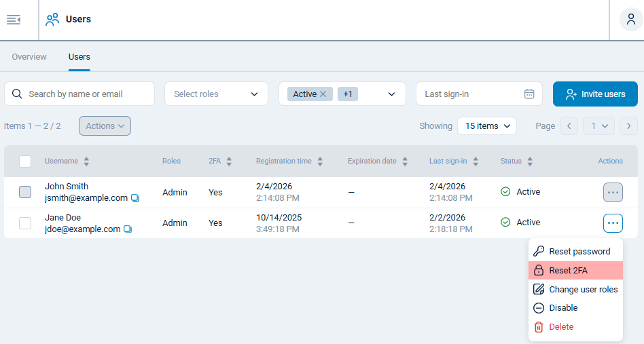This screenshot has width=644, height=344.
Task: Select Delete in the actions menu
Action: click(x=561, y=327)
